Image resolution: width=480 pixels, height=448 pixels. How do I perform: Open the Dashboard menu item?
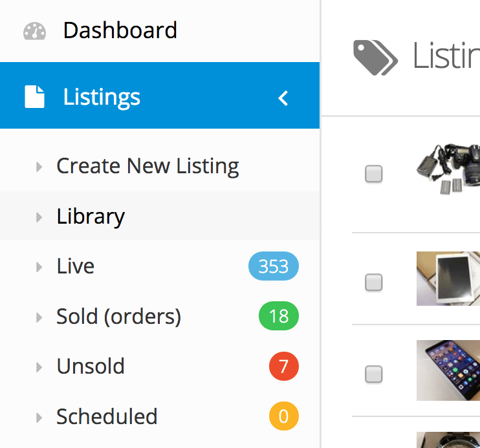pos(120,30)
